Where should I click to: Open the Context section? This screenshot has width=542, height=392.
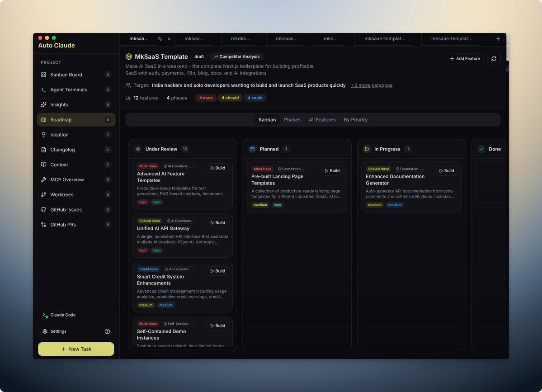tap(75, 165)
